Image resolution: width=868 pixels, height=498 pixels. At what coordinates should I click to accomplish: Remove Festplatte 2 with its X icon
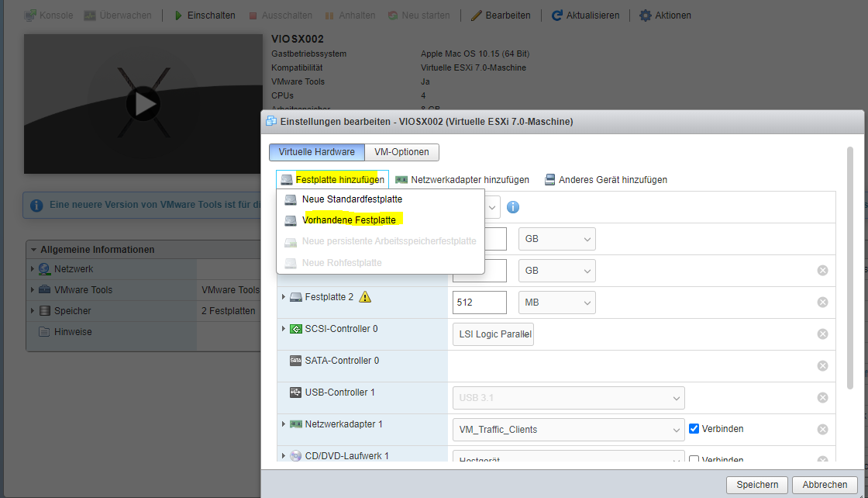pos(822,303)
